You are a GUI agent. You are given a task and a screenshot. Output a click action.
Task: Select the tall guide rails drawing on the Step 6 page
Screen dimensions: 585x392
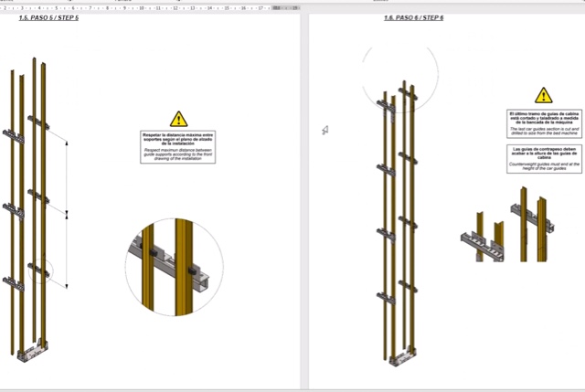click(398, 223)
